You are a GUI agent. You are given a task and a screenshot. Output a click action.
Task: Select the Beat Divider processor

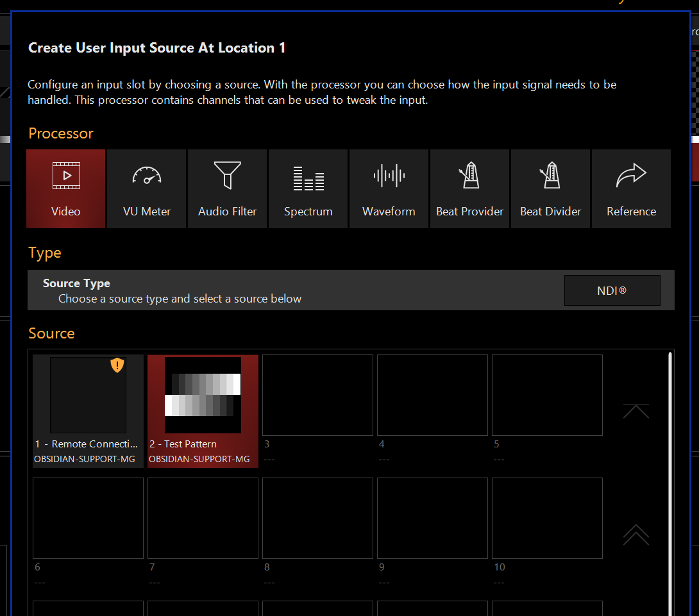click(x=551, y=188)
